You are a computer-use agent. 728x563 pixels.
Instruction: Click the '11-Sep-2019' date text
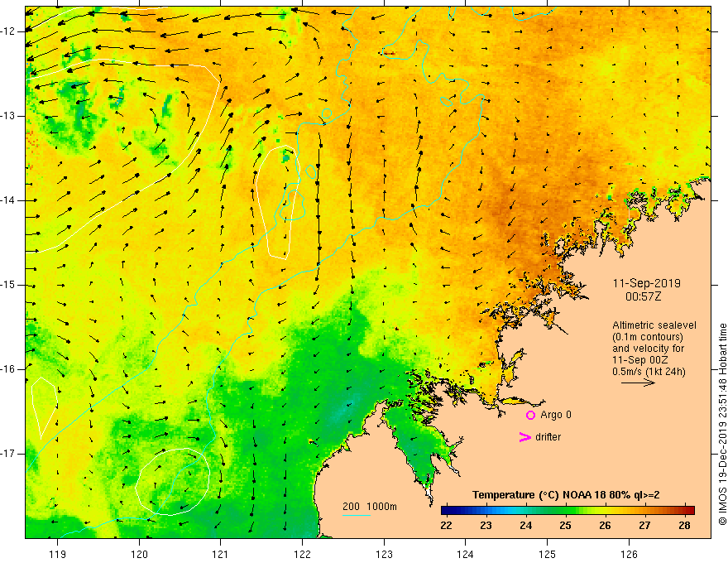point(646,283)
